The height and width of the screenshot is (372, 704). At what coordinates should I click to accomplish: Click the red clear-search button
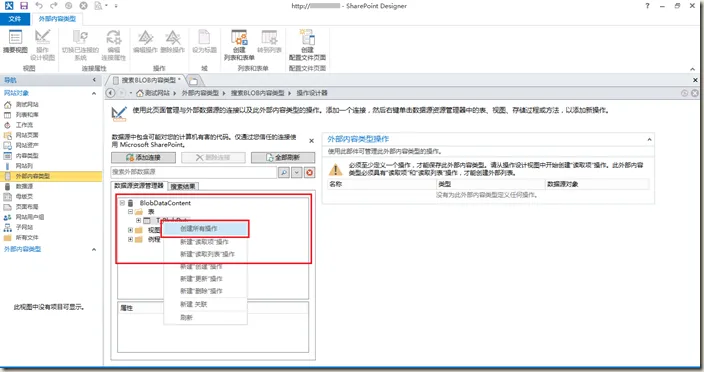[309, 172]
